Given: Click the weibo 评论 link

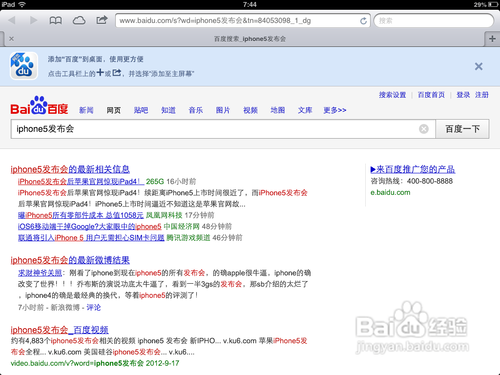Looking at the screenshot, I should point(94,307).
